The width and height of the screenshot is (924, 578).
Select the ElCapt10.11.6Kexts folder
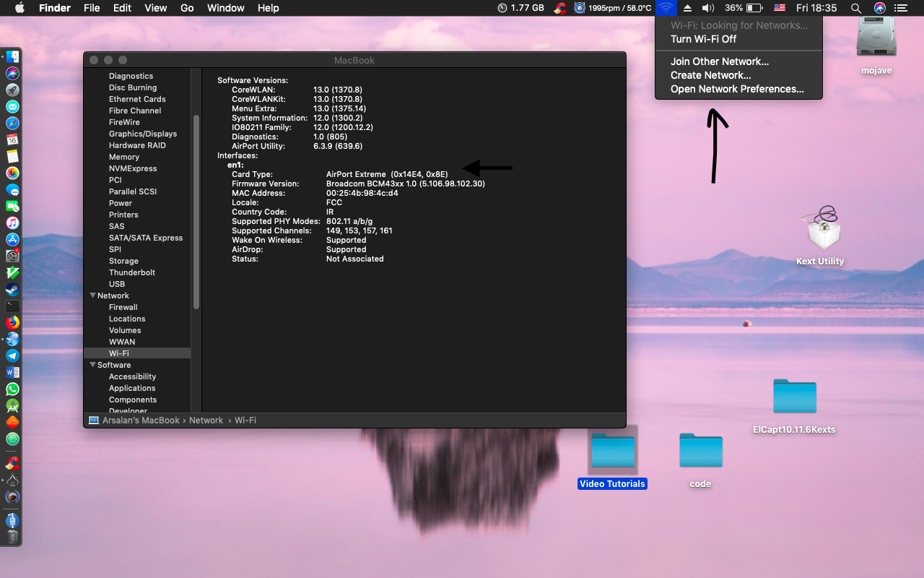tap(794, 405)
